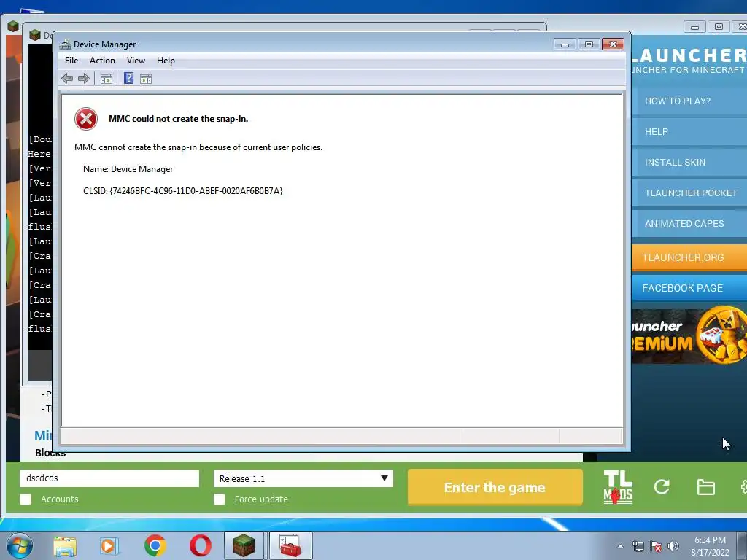The width and height of the screenshot is (747, 560).
Task: Show hidden tray icons arrow
Action: point(620,546)
